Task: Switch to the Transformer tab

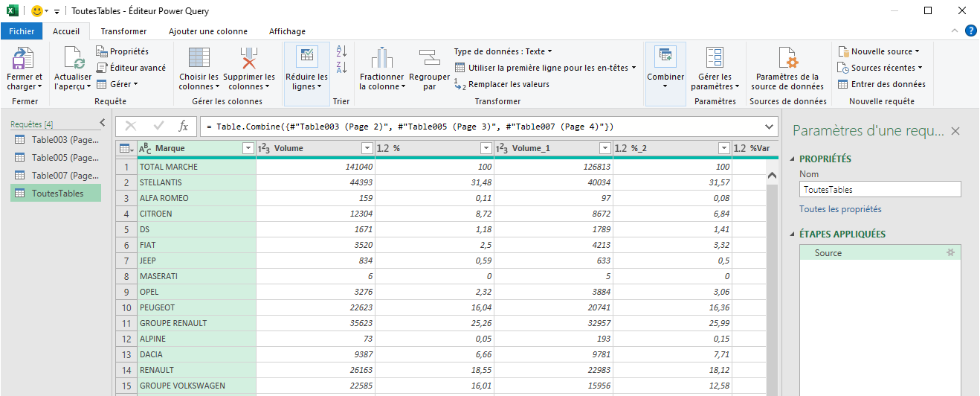Action: [x=123, y=31]
